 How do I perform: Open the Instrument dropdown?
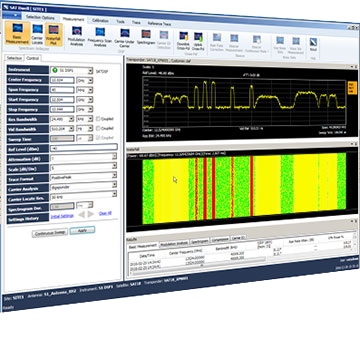tap(90, 71)
